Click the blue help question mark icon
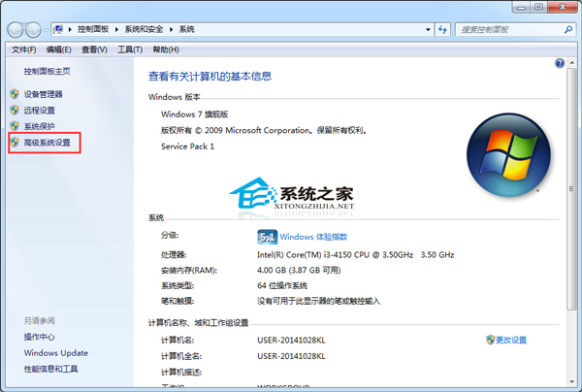The image size is (582, 392). tap(560, 63)
